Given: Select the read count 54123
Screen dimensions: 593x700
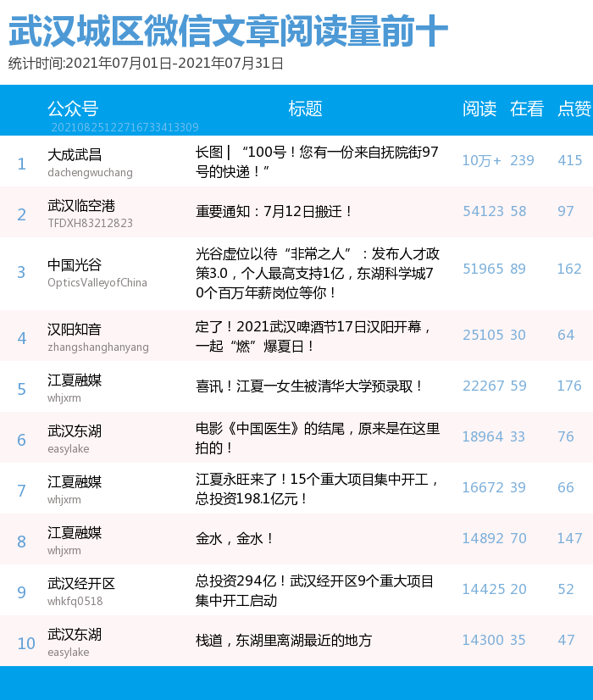Looking at the screenshot, I should click(x=482, y=211).
